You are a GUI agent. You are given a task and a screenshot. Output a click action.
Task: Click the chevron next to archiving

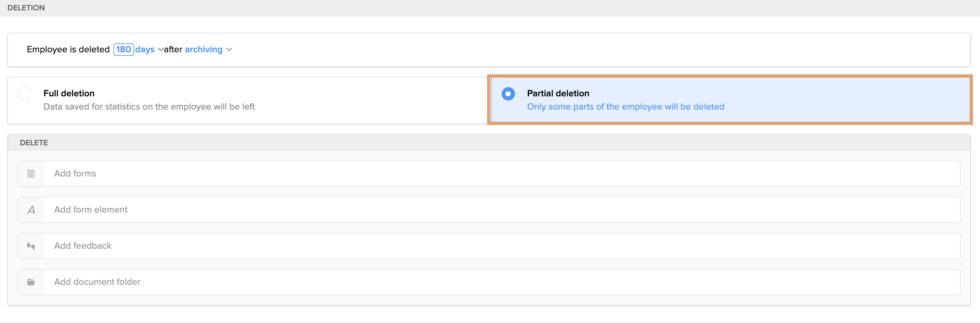pos(229,50)
